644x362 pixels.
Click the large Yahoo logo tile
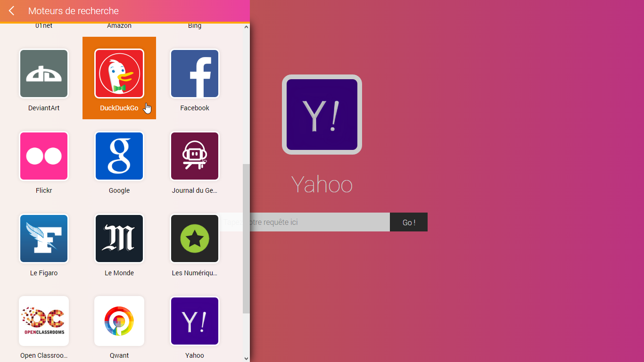pos(322,115)
